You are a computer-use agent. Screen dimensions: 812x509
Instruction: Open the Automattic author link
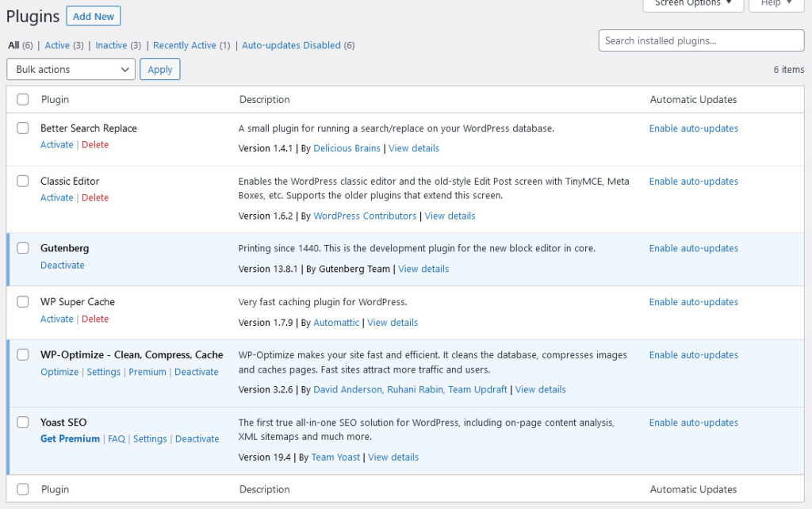tap(336, 323)
